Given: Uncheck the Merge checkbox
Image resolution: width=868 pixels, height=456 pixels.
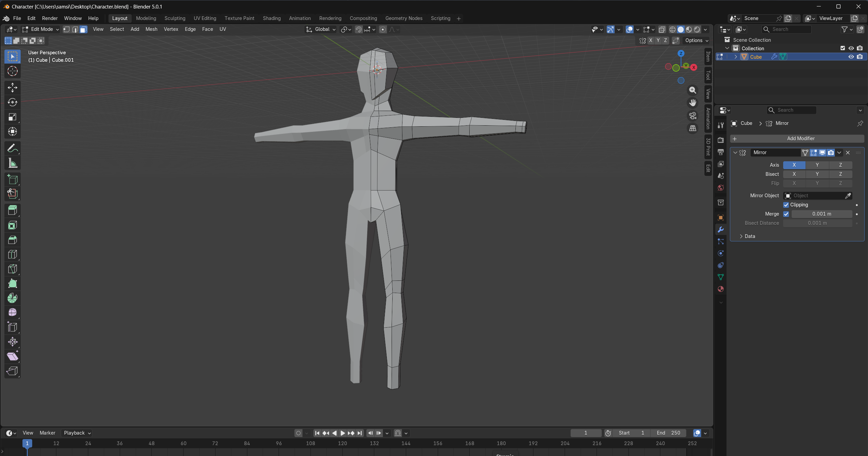Looking at the screenshot, I should point(786,214).
